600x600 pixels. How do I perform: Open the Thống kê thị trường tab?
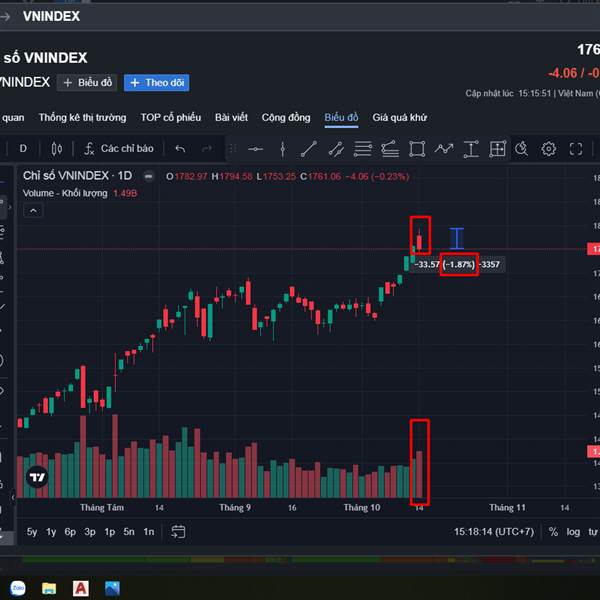82,117
